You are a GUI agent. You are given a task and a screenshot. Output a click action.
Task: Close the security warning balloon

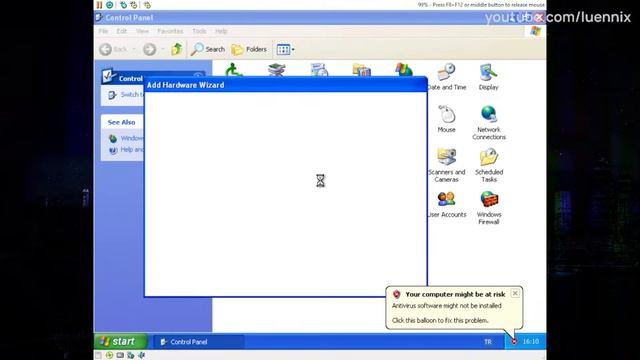coord(515,293)
